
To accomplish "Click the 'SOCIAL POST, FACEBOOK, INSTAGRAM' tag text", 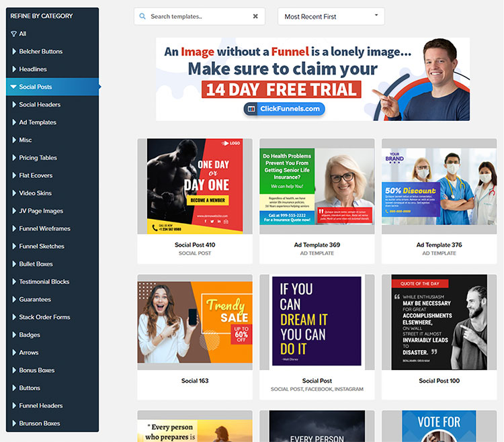I will (317, 389).
